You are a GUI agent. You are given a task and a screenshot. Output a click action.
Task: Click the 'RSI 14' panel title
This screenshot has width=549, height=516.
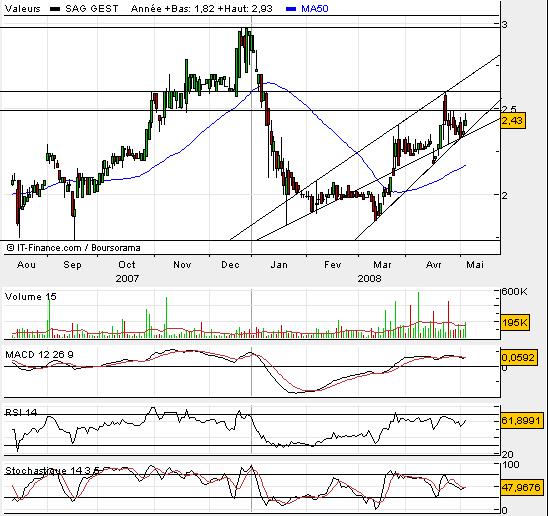[21, 412]
